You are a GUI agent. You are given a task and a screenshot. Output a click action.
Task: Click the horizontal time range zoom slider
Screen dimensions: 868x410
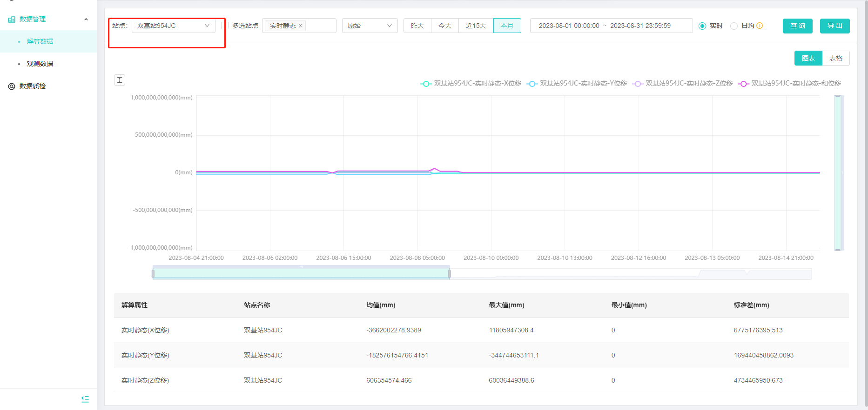point(301,273)
